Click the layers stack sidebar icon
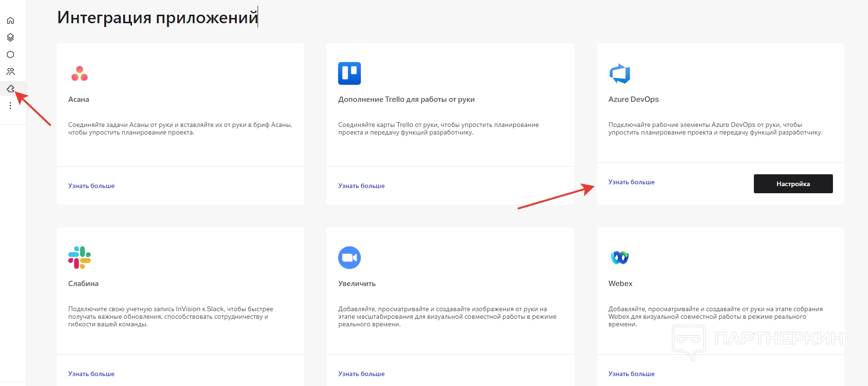 point(10,37)
